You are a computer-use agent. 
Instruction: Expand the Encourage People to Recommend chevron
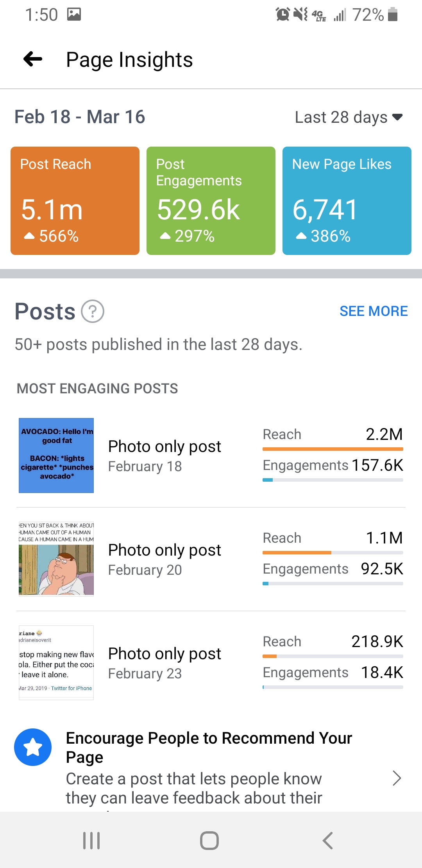point(397,778)
